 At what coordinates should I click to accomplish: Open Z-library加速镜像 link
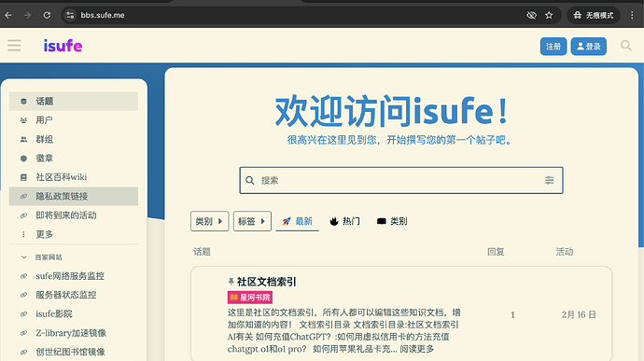74,333
